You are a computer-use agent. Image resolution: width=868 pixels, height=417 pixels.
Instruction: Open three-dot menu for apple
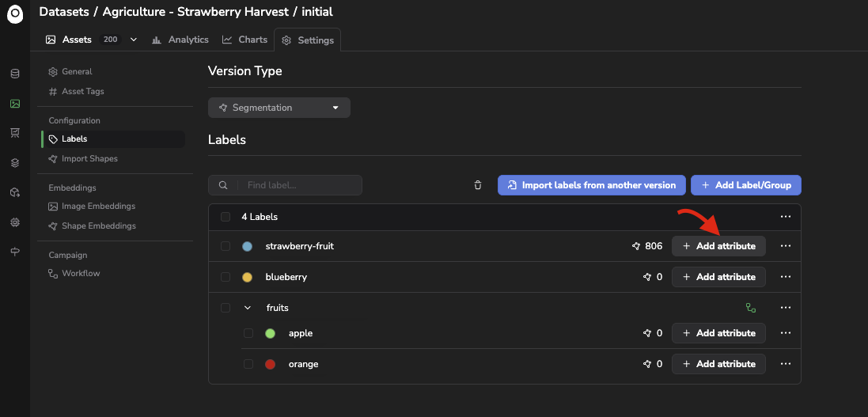pyautogui.click(x=785, y=333)
